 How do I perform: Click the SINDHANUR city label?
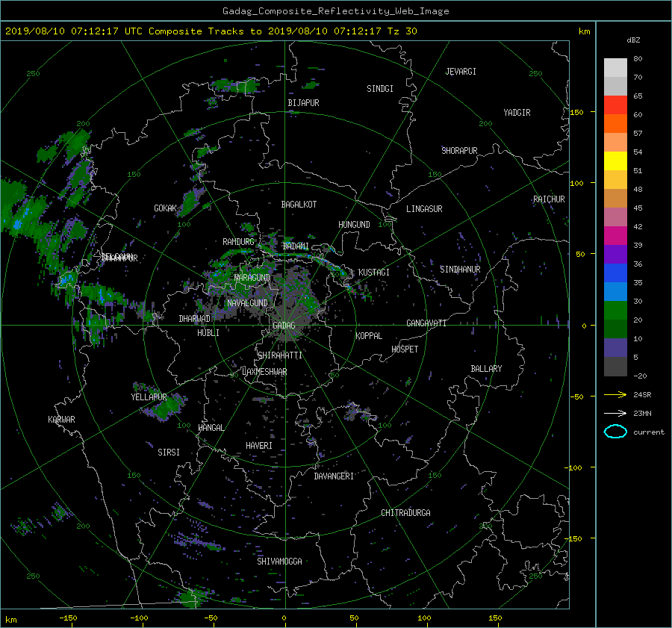[x=460, y=270]
